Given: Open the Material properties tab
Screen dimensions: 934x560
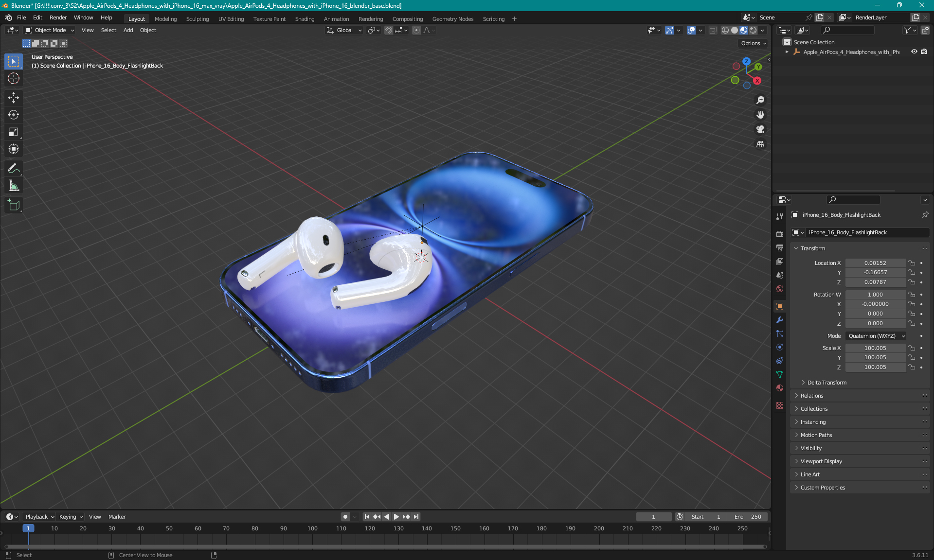Looking at the screenshot, I should click(780, 388).
